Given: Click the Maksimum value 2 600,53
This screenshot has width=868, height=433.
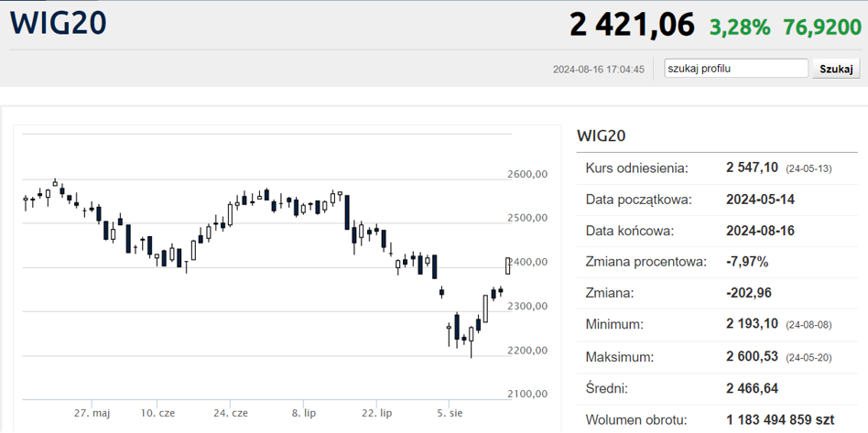Looking at the screenshot, I should pos(752,356).
